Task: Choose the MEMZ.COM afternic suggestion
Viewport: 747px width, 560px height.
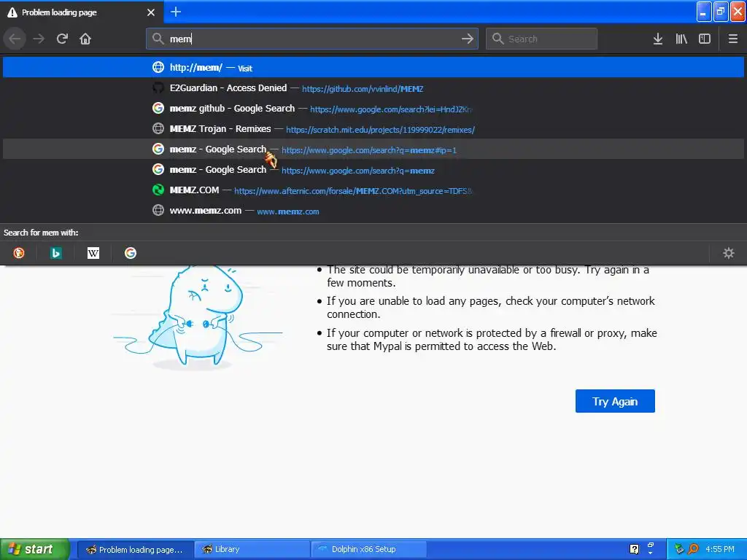Action: pos(373,190)
